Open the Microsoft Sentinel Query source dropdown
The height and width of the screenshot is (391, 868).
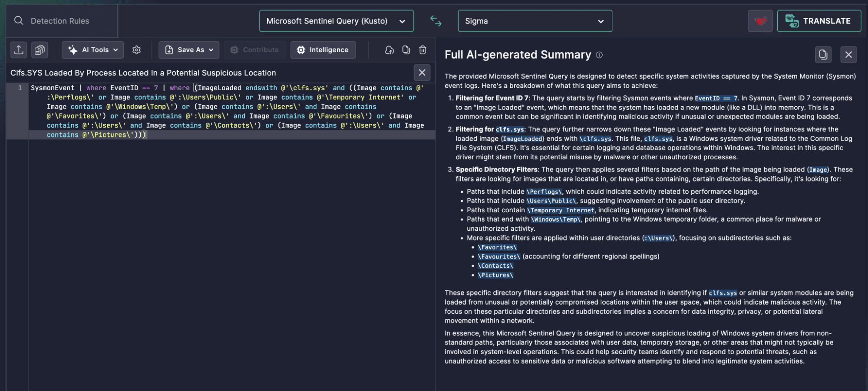coord(336,21)
